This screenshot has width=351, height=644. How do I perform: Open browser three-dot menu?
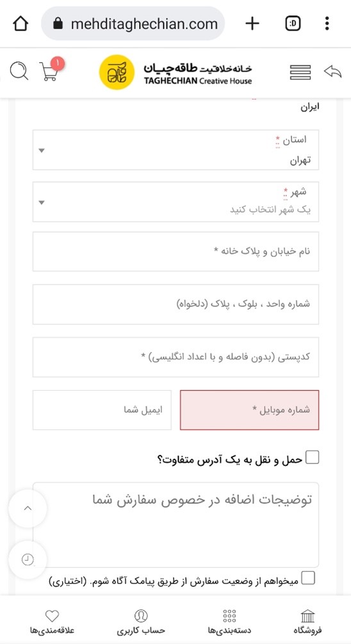pyautogui.click(x=327, y=24)
